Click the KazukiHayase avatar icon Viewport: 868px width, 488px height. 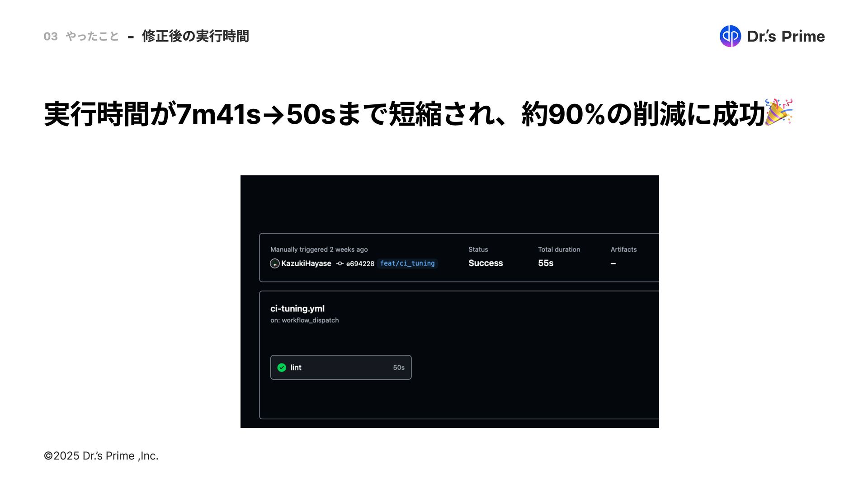(x=274, y=263)
